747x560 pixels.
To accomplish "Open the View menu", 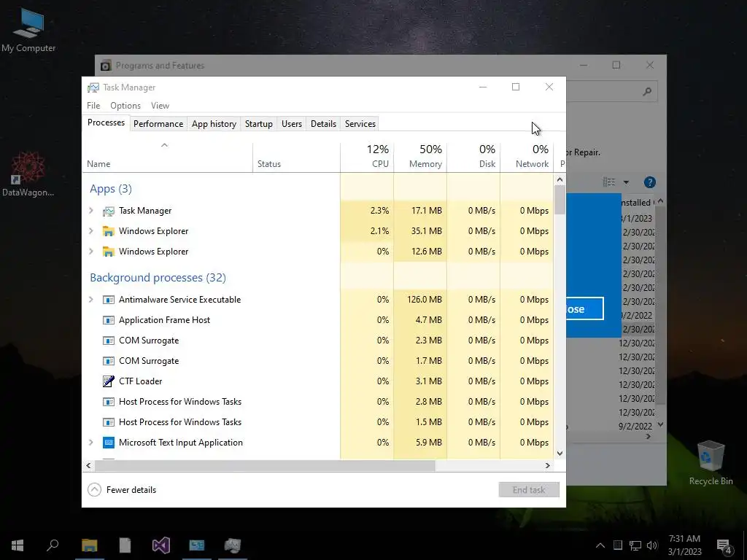I will 160,106.
